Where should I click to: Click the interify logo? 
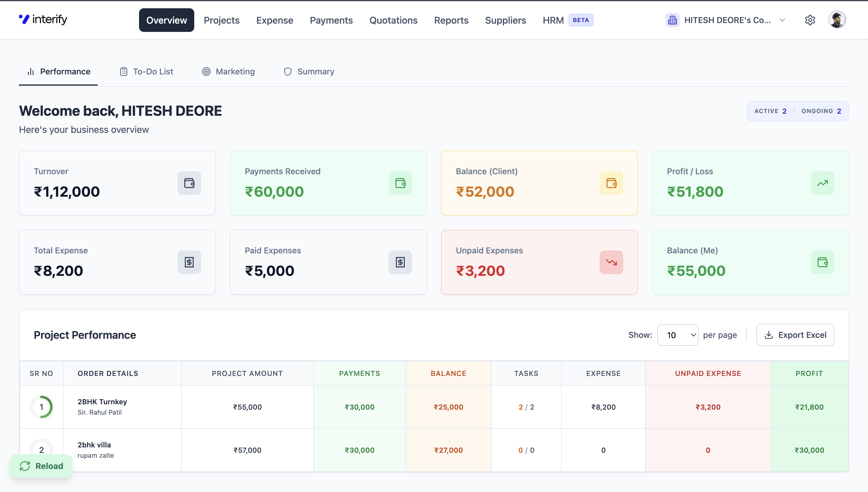coord(43,19)
